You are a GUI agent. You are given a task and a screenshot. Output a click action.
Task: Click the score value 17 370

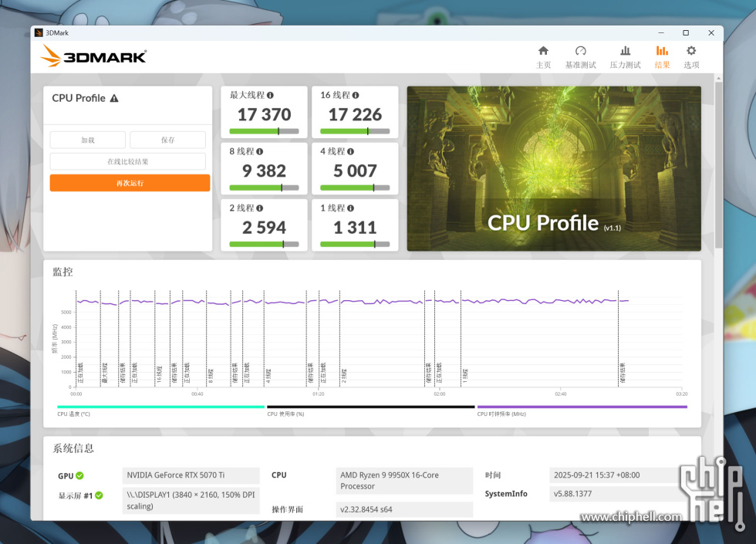(x=264, y=115)
